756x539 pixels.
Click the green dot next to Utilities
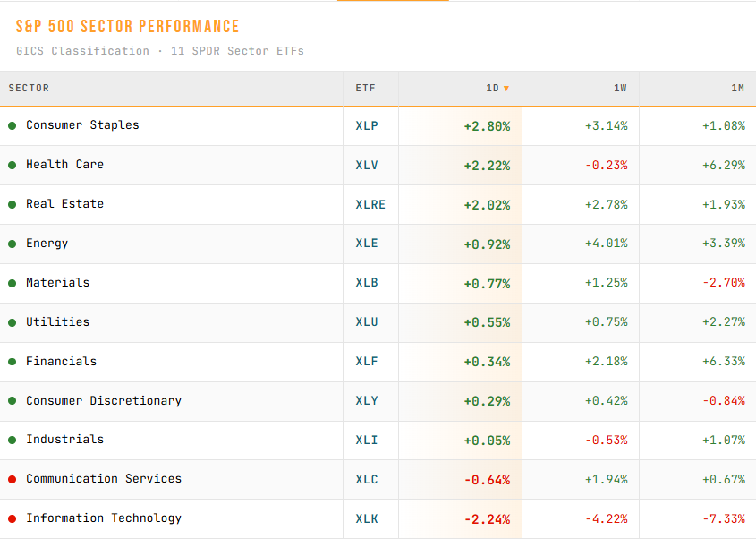point(12,322)
